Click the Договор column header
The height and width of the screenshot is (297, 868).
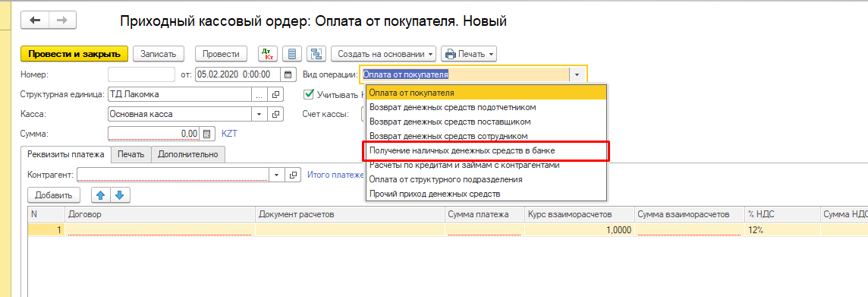(159, 214)
